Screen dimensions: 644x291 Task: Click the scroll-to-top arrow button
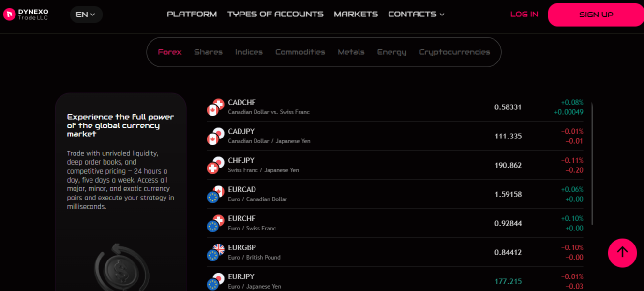(622, 253)
